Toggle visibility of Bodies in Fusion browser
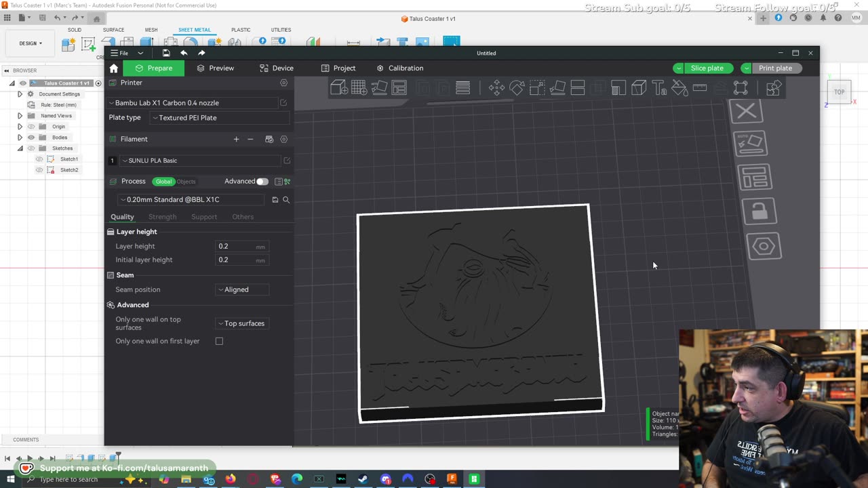This screenshot has width=868, height=488. (x=31, y=138)
